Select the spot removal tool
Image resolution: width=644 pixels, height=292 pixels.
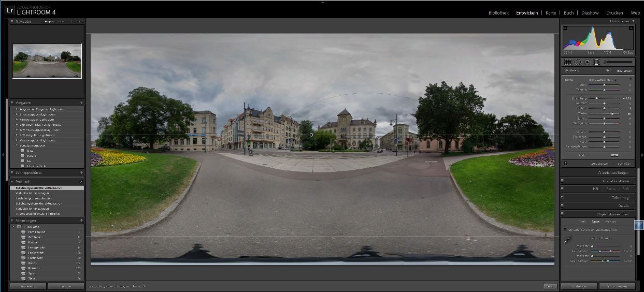coord(578,62)
